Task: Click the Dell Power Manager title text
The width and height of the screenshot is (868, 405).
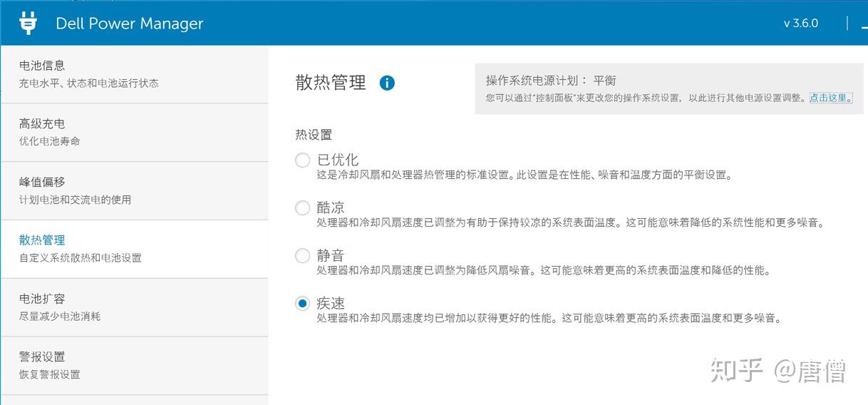Action: click(130, 24)
